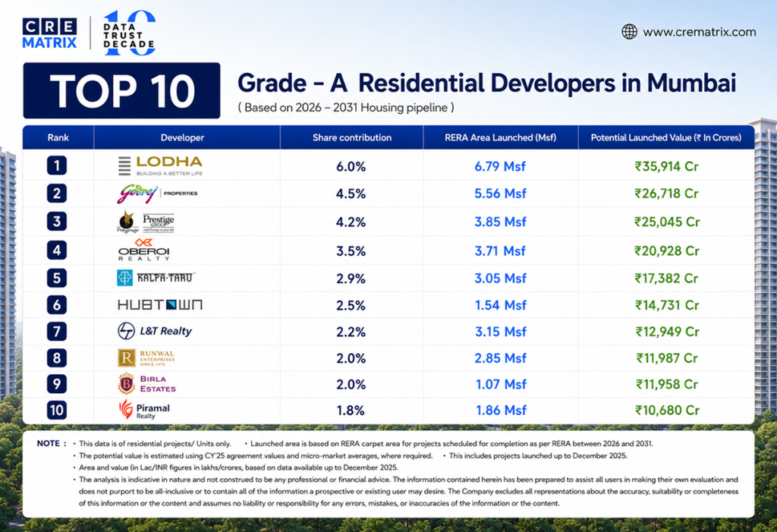The width and height of the screenshot is (777, 532).
Task: Select the 3.05 Msf area value
Action: pyautogui.click(x=500, y=279)
